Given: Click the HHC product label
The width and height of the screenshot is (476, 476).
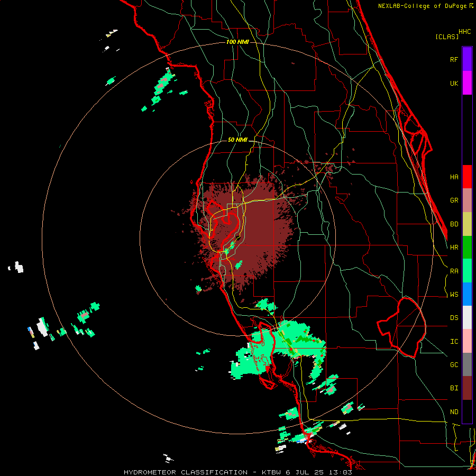Looking at the screenshot, I should point(464,32).
